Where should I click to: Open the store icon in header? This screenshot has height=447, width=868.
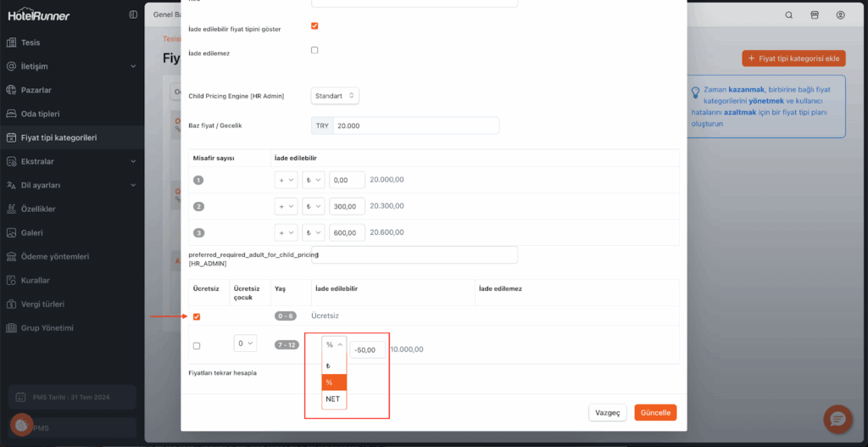pos(815,15)
